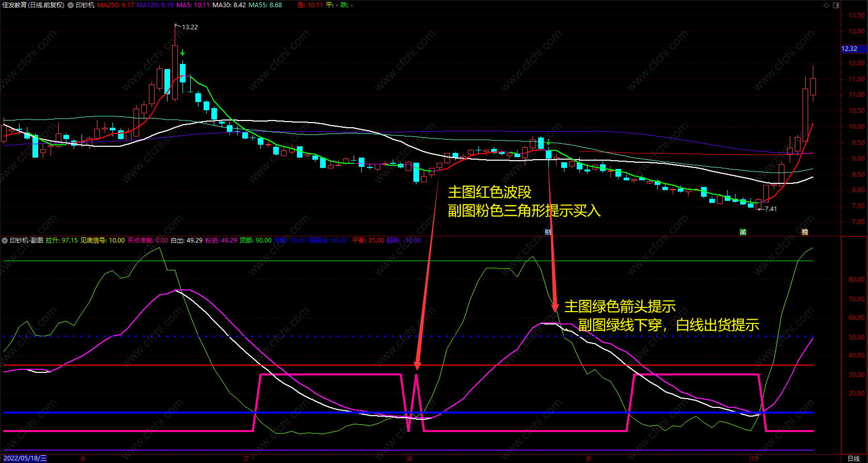Viewport: 868px width, 463px height.
Task: Click the MA120: 9.19 value label
Action: [x=155, y=5]
